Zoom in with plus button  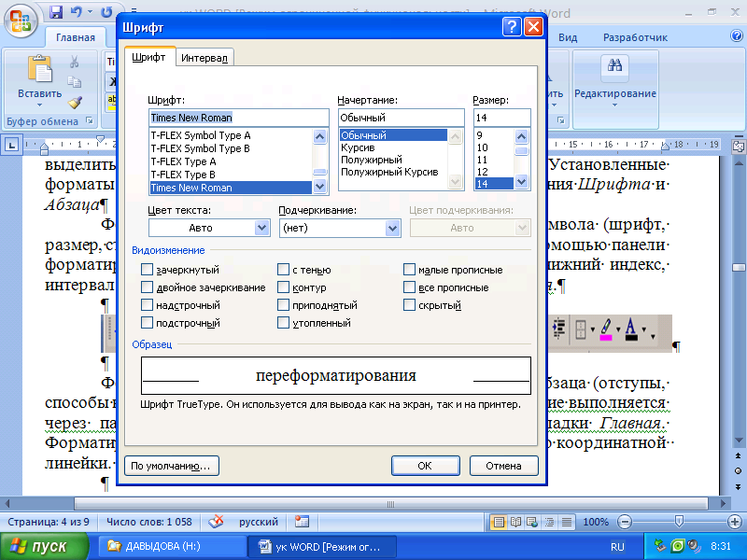pyautogui.click(x=735, y=522)
